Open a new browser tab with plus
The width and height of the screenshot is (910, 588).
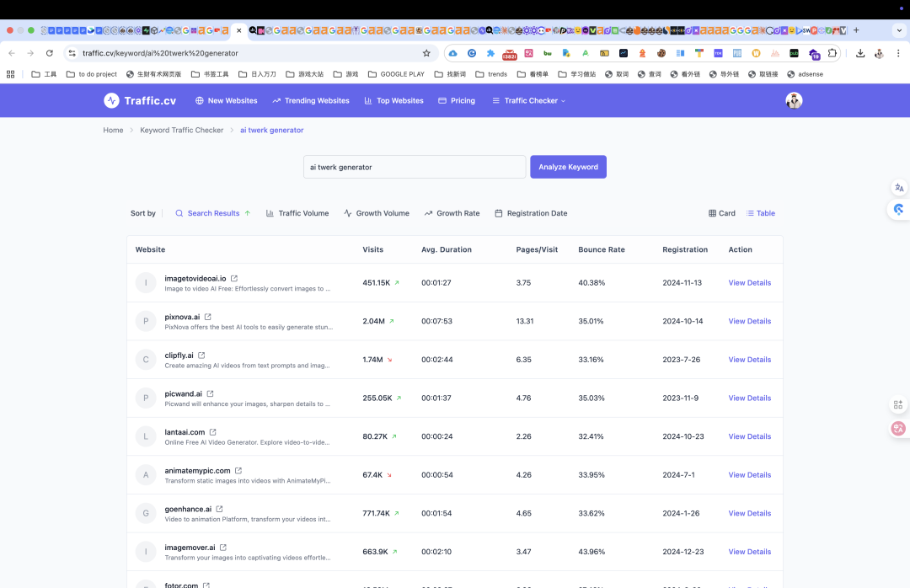pyautogui.click(x=856, y=30)
